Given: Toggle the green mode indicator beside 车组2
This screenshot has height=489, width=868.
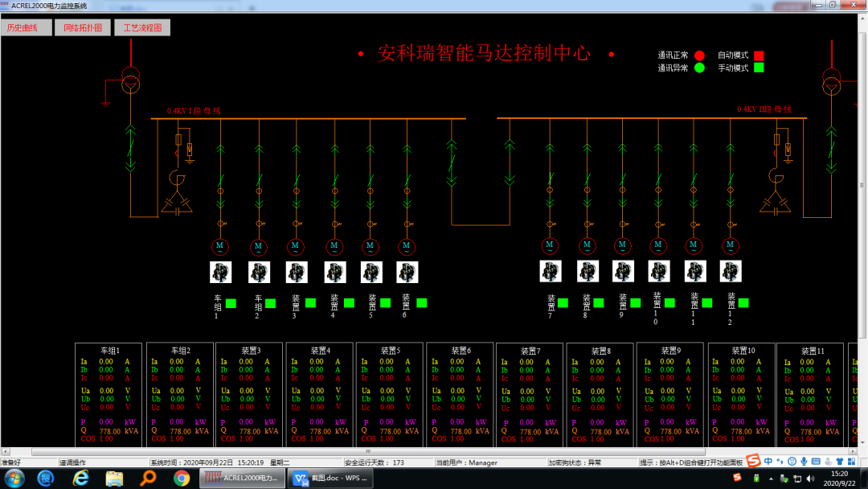Looking at the screenshot, I should tap(270, 303).
